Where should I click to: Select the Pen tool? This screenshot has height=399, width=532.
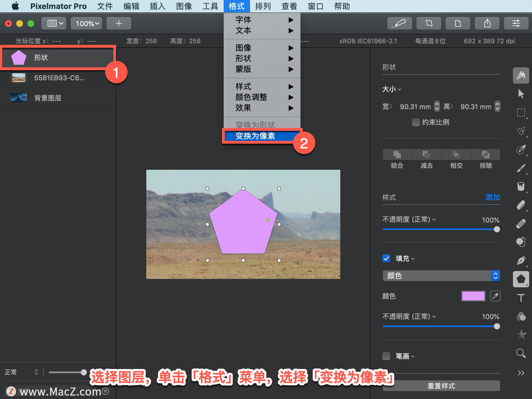pos(521,261)
